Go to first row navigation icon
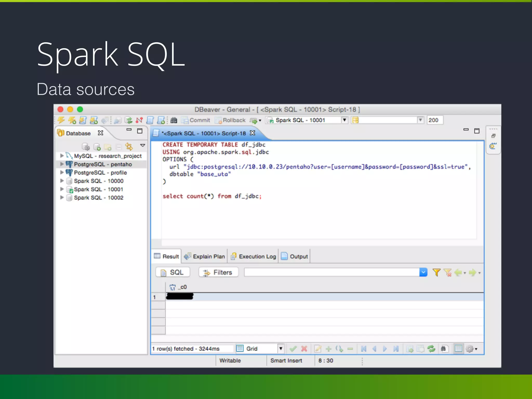 pos(364,349)
